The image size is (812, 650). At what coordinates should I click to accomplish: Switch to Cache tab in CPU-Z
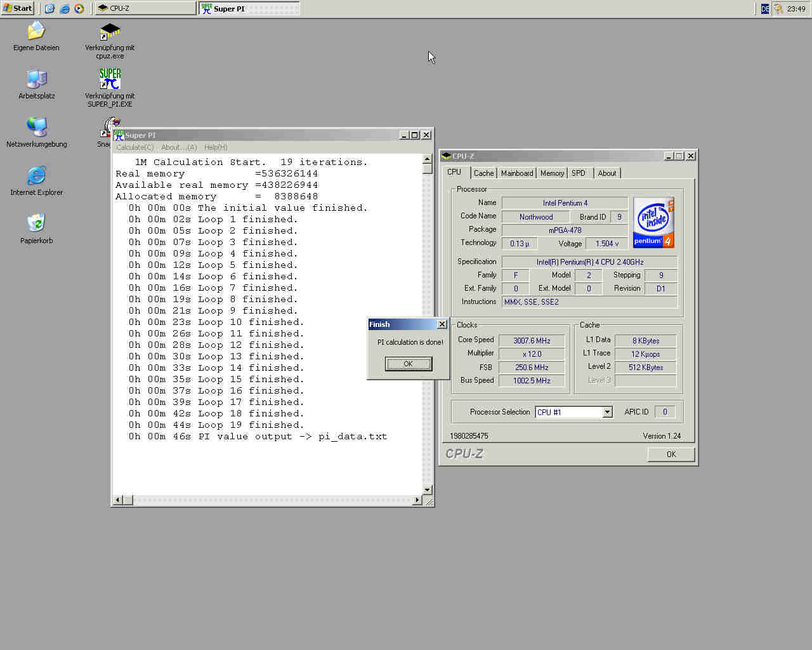483,173
